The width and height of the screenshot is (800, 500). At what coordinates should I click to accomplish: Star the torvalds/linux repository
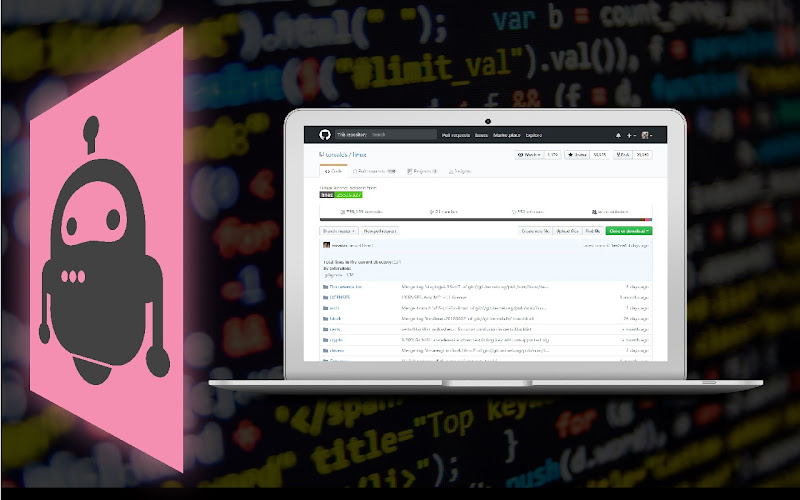tap(577, 155)
